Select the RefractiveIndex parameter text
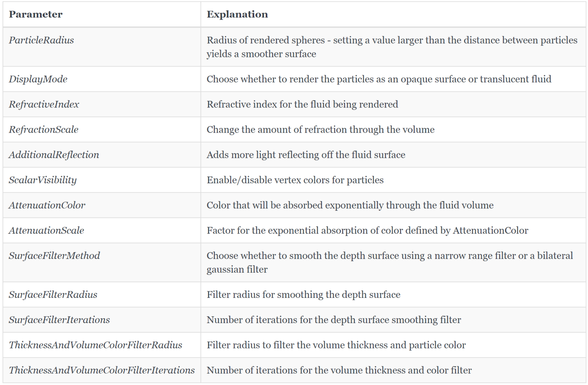 [x=44, y=104]
